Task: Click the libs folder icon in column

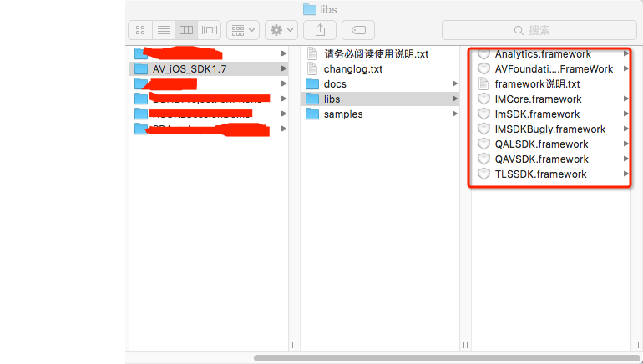Action: (312, 99)
